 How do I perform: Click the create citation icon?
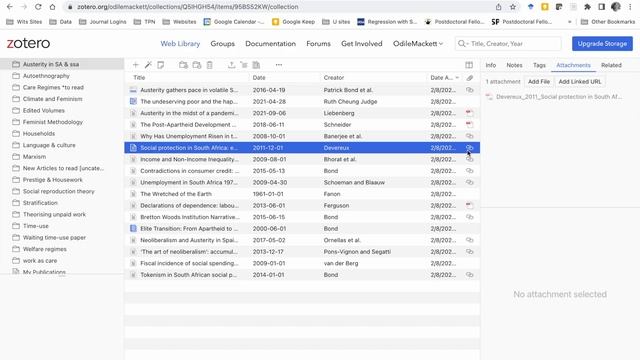pos(244,65)
